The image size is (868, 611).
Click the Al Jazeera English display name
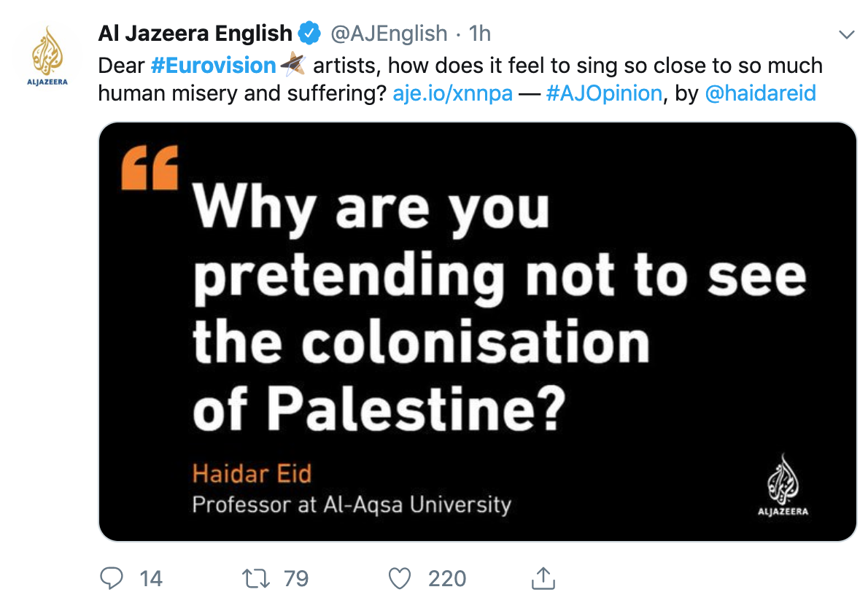click(195, 34)
